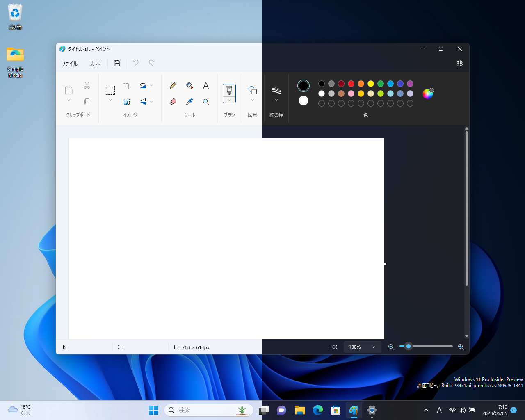This screenshot has width=525, height=420.
Task: Activate the Magnifier tool
Action: pos(205,102)
